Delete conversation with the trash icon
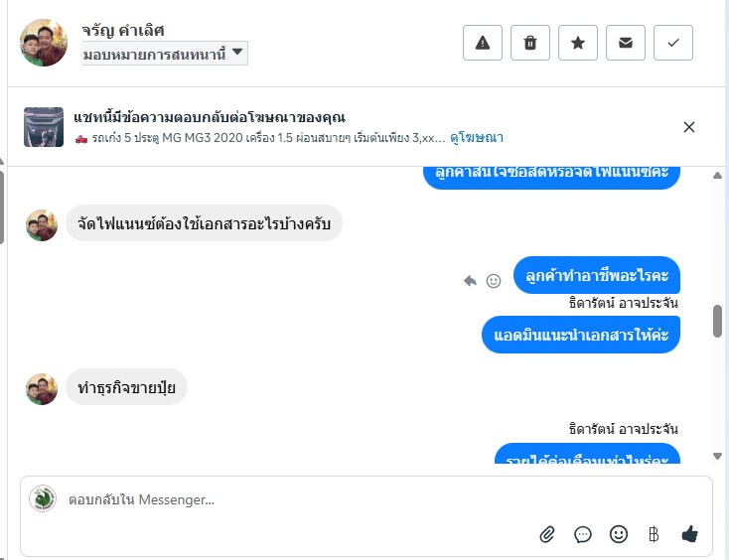The image size is (729, 560). coord(530,43)
